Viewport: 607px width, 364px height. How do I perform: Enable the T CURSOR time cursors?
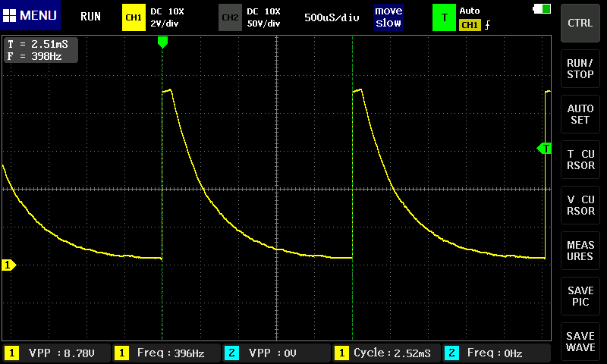pos(580,160)
